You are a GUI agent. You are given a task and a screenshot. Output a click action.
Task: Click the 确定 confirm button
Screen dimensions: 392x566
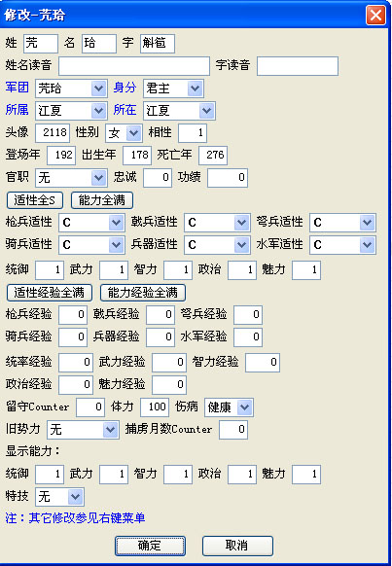click(150, 546)
